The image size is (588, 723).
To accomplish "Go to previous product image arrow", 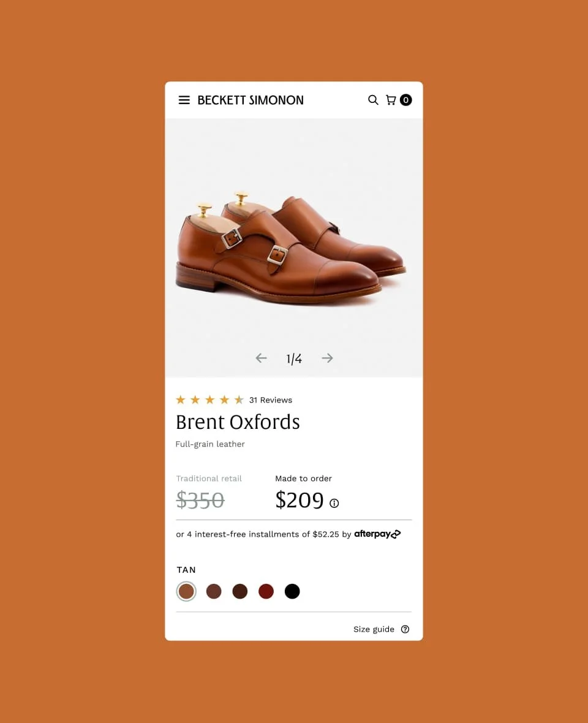I will coord(262,358).
